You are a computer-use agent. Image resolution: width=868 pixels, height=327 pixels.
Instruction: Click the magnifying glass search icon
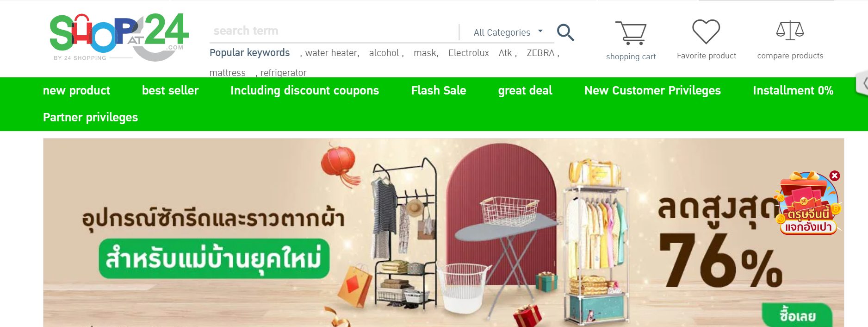pos(565,32)
